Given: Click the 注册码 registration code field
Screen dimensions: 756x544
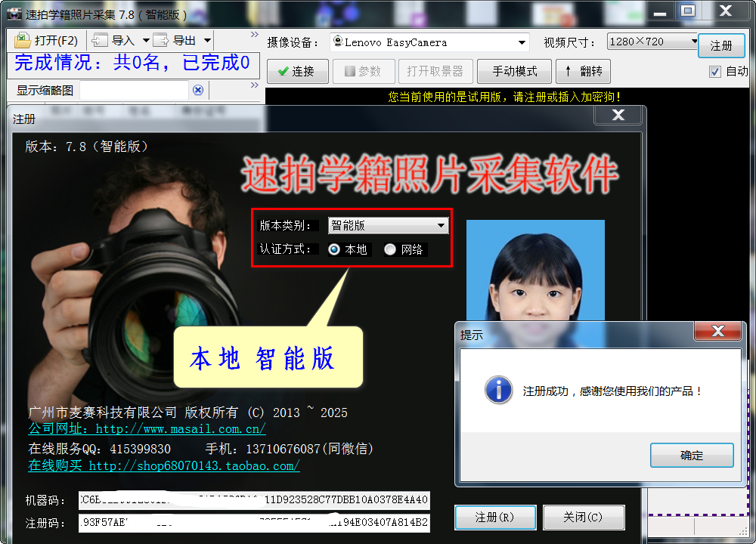Looking at the screenshot, I should (254, 523).
